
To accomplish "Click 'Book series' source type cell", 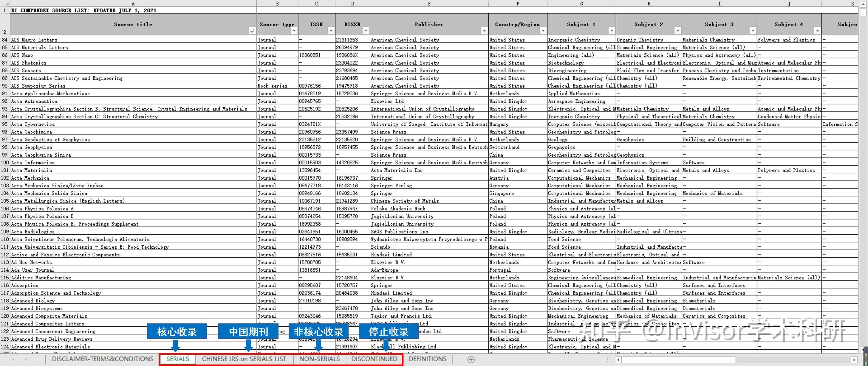I will click(277, 86).
